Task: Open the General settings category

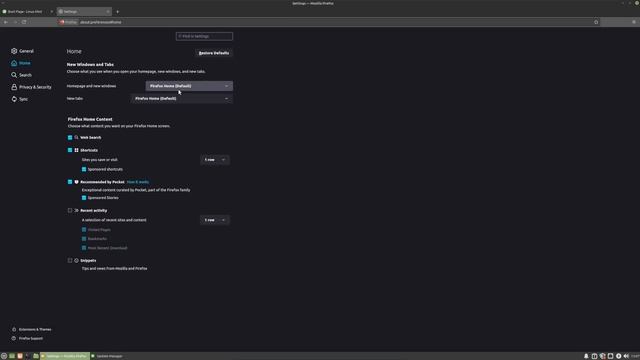Action: (23, 51)
